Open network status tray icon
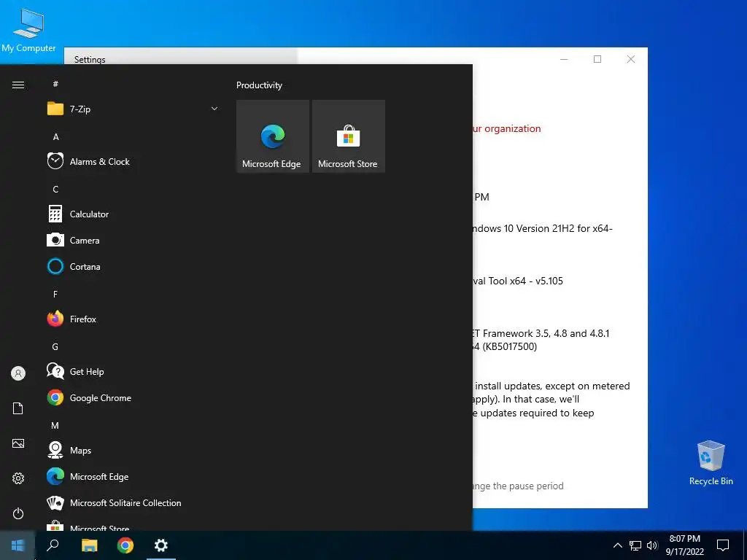The width and height of the screenshot is (747, 560). coord(635,545)
